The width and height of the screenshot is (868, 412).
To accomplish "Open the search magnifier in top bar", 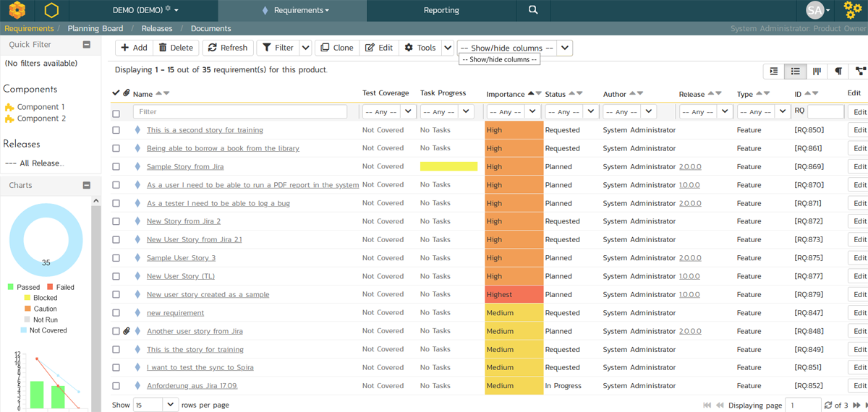I will click(533, 10).
